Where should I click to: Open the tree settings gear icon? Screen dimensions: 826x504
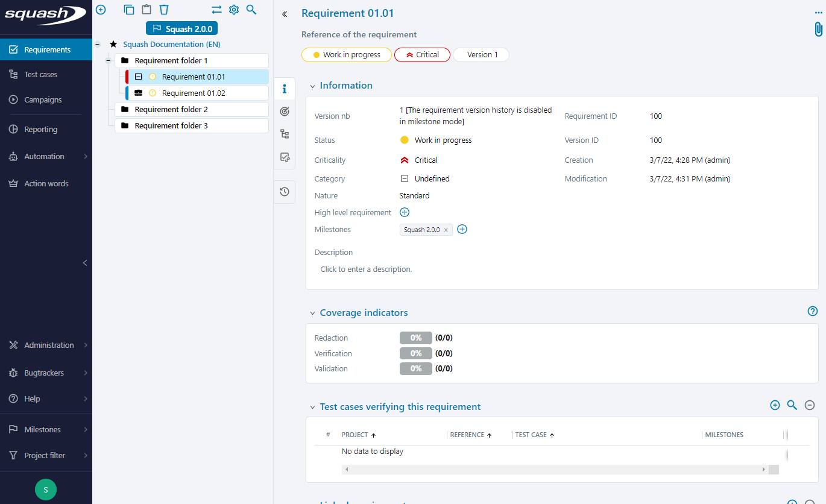tap(234, 10)
